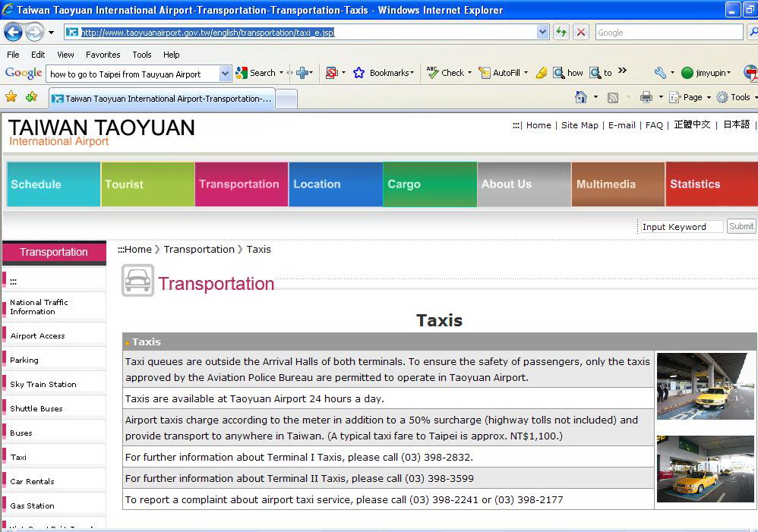Open the File menu
Viewport: 758px width, 532px height.
tap(13, 55)
